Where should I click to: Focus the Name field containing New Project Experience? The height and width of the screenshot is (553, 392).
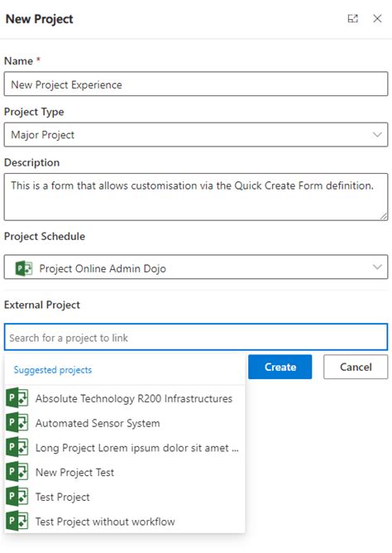(196, 84)
